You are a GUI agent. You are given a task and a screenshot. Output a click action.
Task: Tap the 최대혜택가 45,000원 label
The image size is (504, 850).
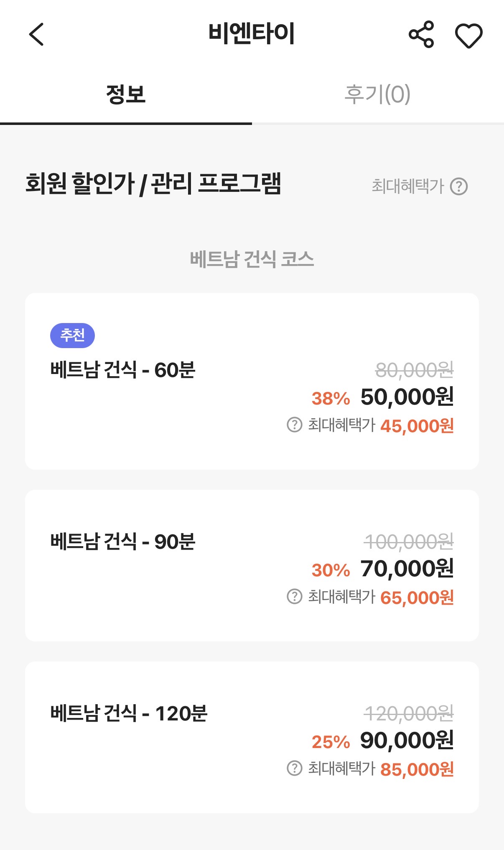(380, 425)
